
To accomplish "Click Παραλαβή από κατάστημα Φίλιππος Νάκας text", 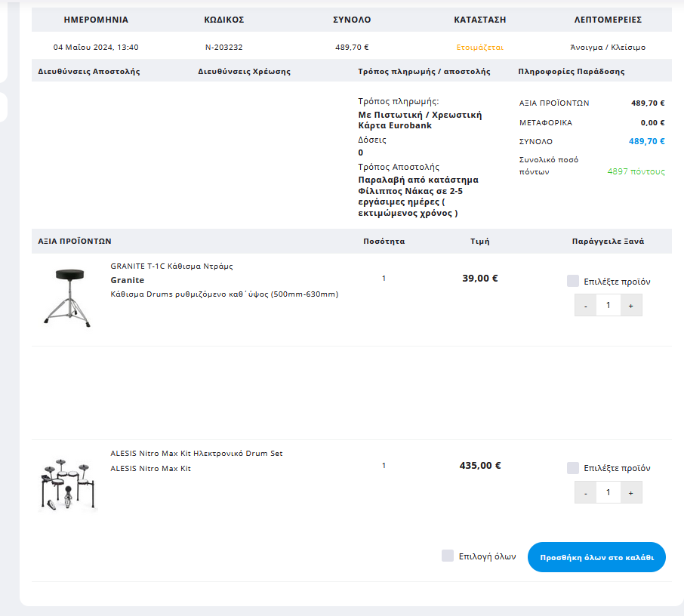I will (418, 196).
